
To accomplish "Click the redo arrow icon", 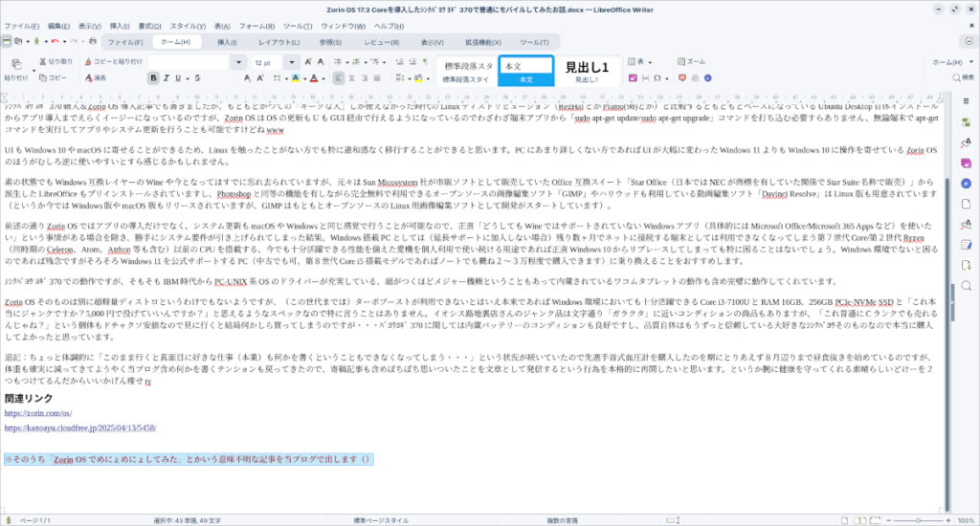I will tap(74, 41).
